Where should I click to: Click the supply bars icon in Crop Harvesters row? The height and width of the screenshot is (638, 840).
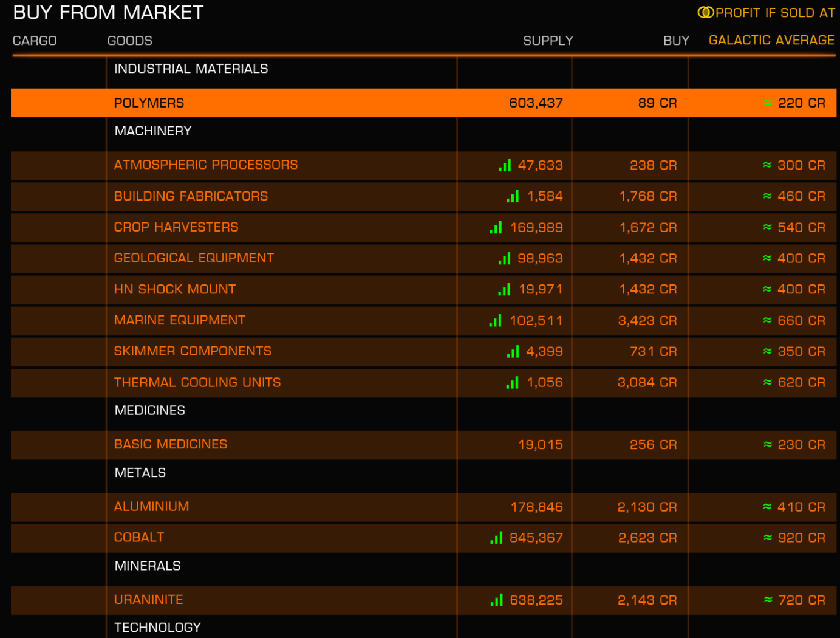496,227
